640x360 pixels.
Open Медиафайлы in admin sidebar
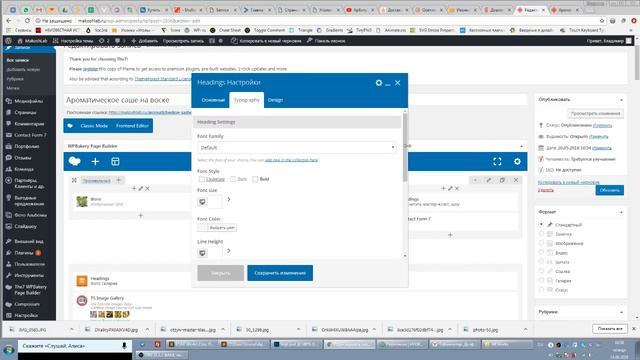28,101
